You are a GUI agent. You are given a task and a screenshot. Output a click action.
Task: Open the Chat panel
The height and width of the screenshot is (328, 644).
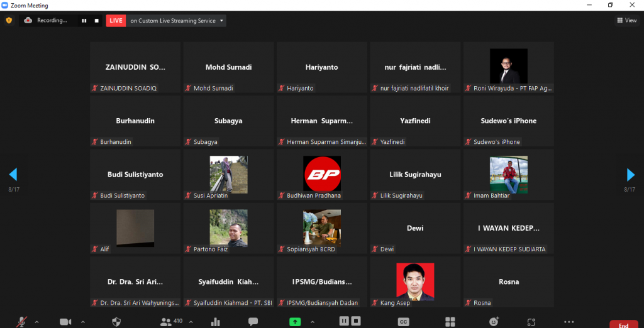click(x=253, y=322)
